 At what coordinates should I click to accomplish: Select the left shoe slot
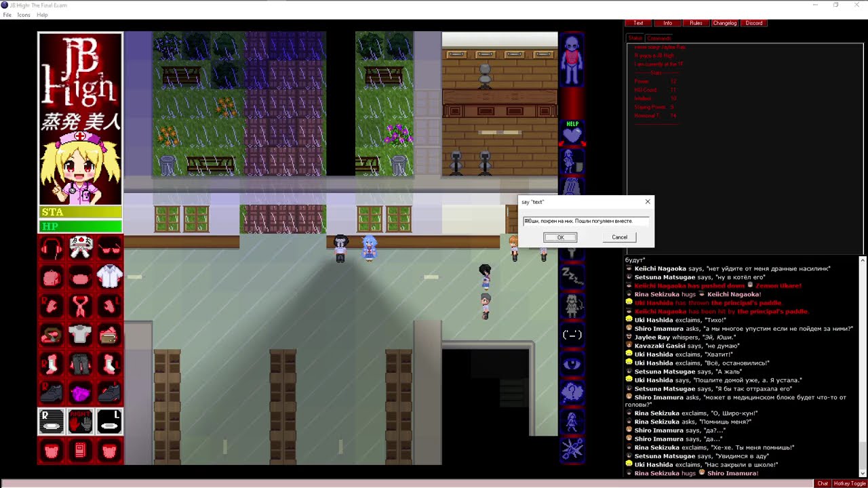(109, 392)
